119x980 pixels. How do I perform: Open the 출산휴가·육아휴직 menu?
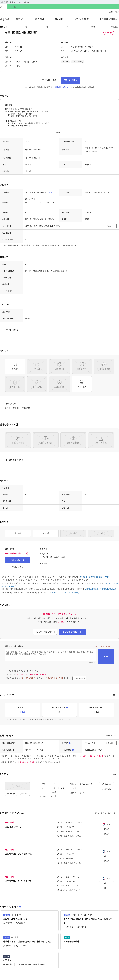coord(108,19)
